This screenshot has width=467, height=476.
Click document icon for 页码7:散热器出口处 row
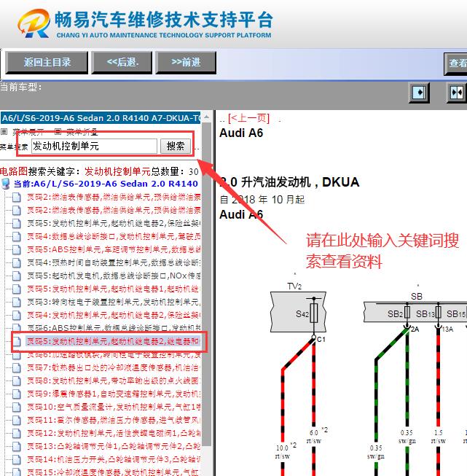pos(16,367)
